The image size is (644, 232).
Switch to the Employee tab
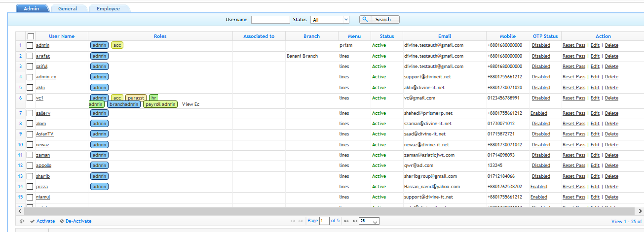108,8
